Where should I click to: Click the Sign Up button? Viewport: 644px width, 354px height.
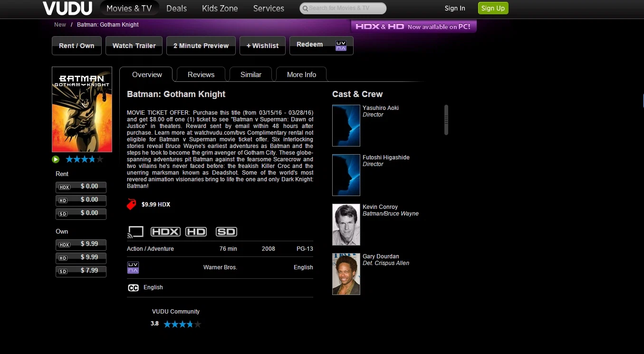[x=493, y=8]
